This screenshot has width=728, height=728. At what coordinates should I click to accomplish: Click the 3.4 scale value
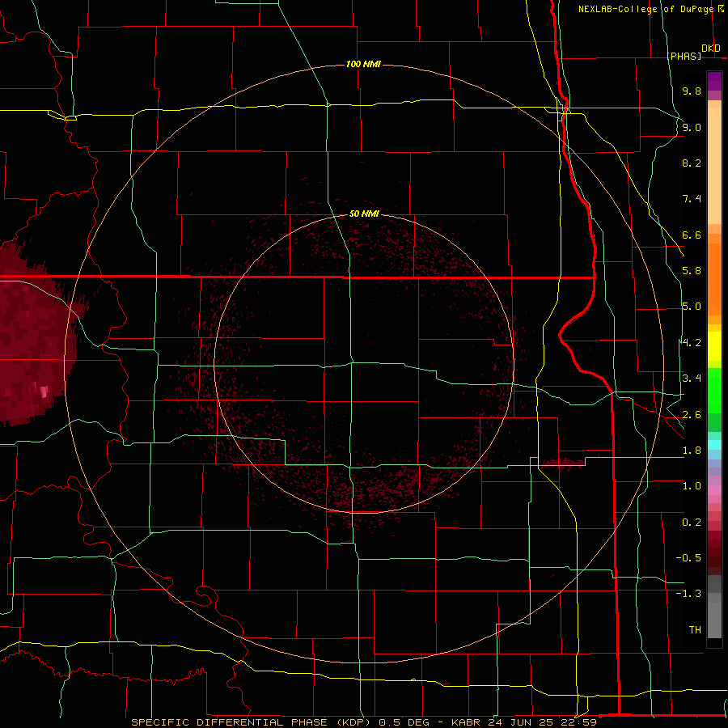(692, 379)
